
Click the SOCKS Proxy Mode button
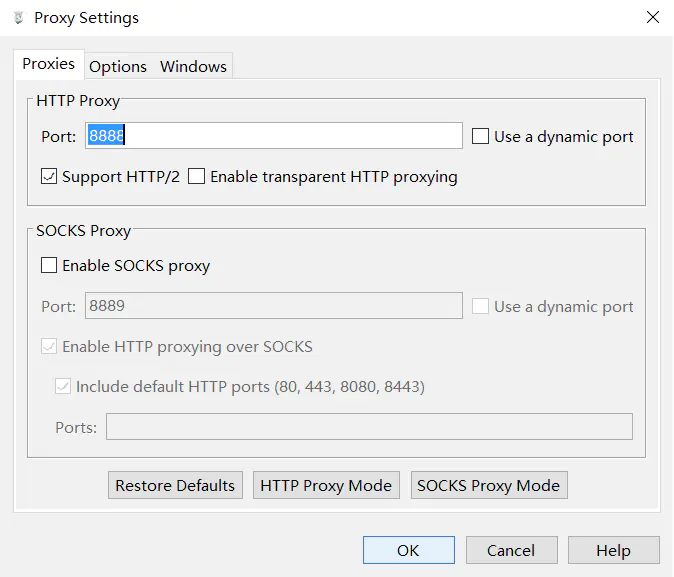click(x=488, y=485)
